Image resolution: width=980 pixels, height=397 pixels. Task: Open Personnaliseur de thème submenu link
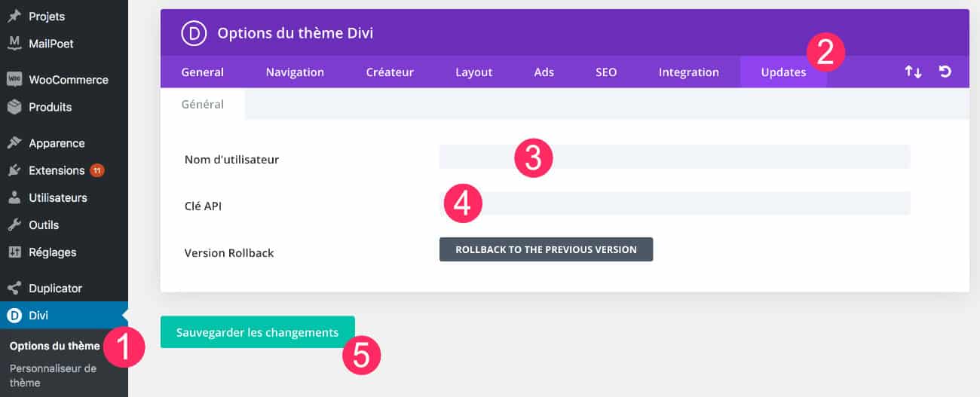coord(53,375)
